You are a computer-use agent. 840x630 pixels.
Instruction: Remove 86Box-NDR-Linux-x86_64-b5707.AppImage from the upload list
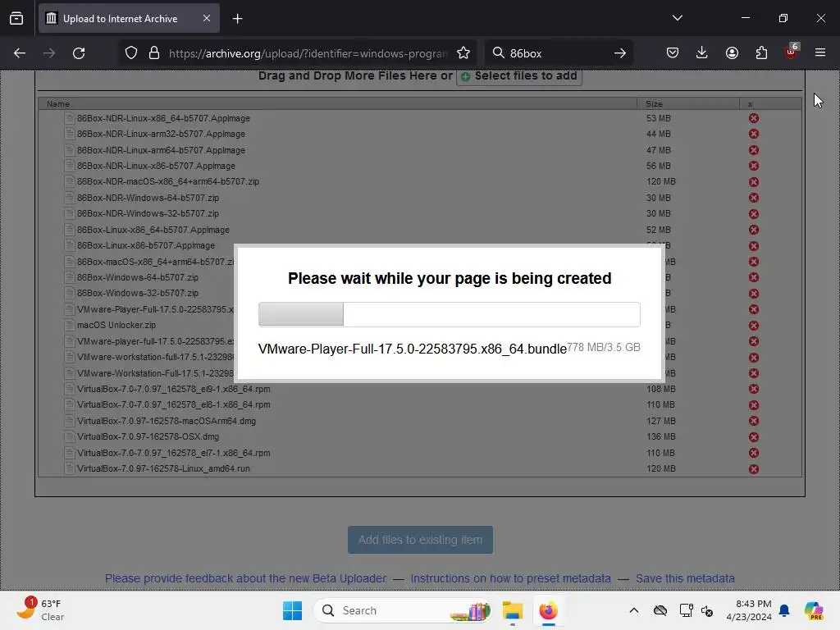coord(753,118)
